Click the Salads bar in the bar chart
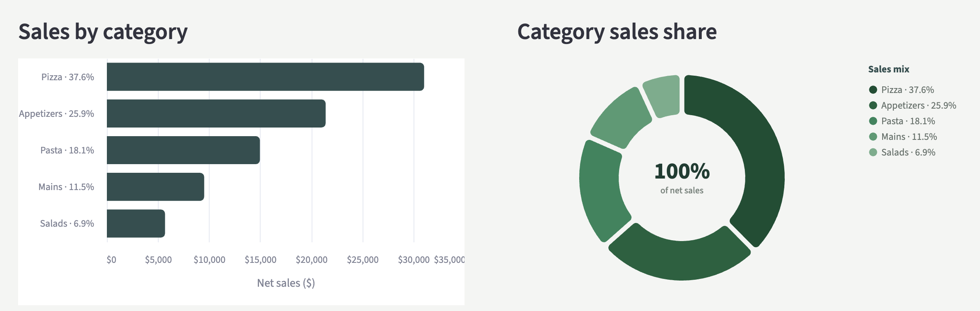This screenshot has height=311, width=980. click(x=136, y=223)
